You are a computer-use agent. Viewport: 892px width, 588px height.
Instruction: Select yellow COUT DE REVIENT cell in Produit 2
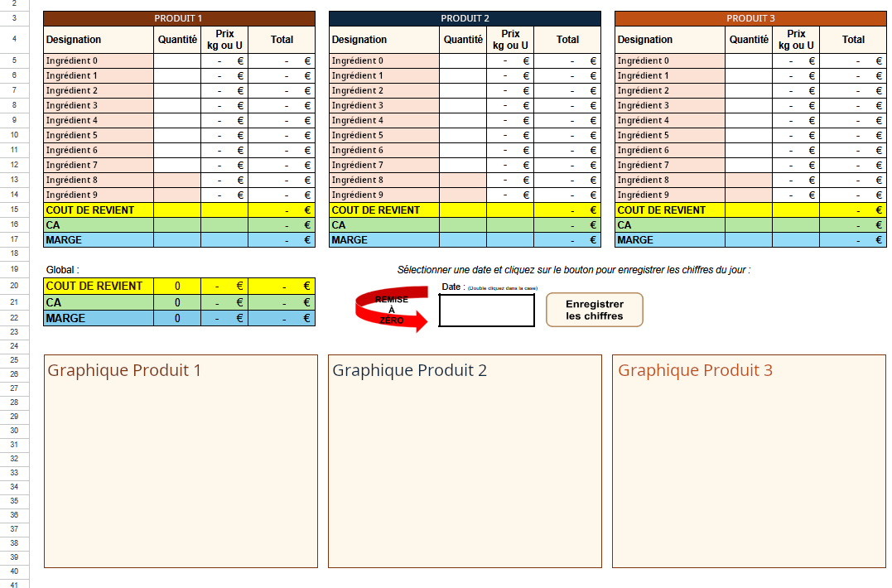click(x=384, y=210)
